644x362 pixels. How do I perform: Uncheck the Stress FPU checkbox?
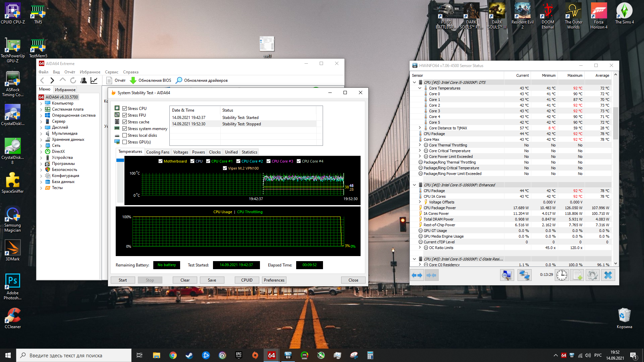pyautogui.click(x=124, y=115)
